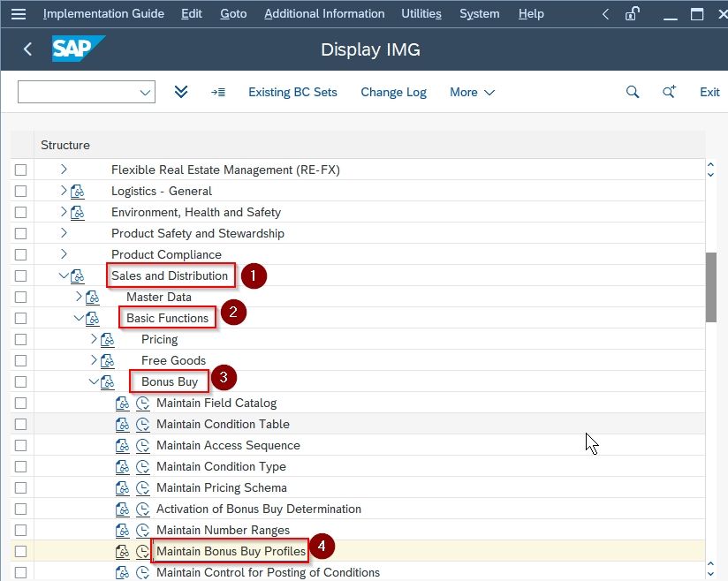Expand the Product Compliance node
The image size is (728, 581).
[64, 253]
